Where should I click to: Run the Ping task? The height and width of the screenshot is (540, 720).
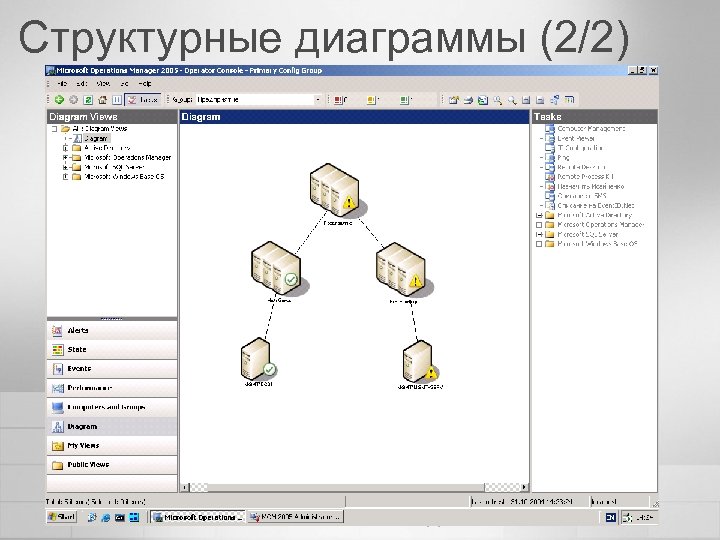[563, 158]
